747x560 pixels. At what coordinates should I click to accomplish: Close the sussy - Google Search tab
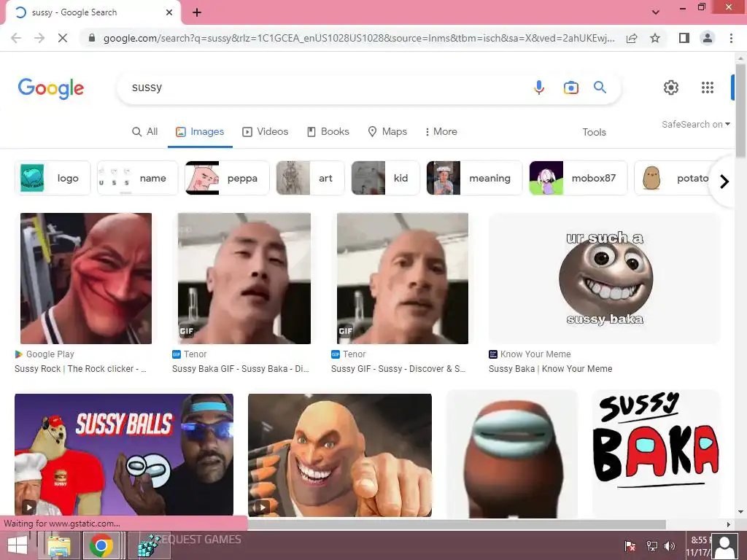click(169, 12)
